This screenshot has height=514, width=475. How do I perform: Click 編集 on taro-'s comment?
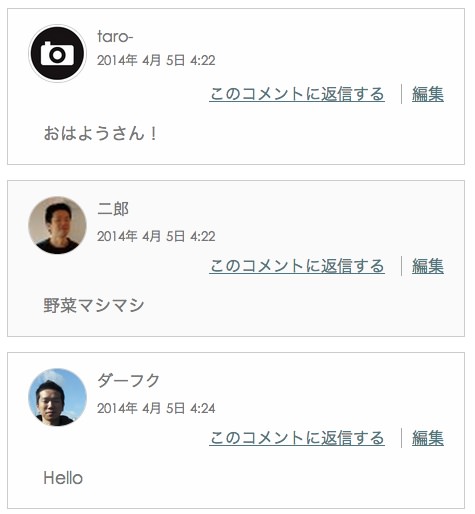428,94
